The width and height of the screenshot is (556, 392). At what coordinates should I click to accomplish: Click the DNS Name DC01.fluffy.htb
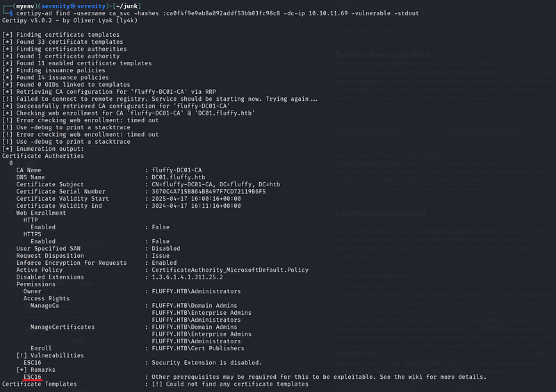(x=179, y=177)
